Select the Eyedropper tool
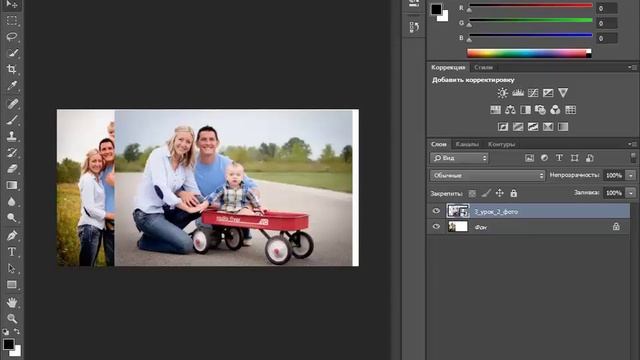This screenshot has height=360, width=640. pyautogui.click(x=12, y=85)
